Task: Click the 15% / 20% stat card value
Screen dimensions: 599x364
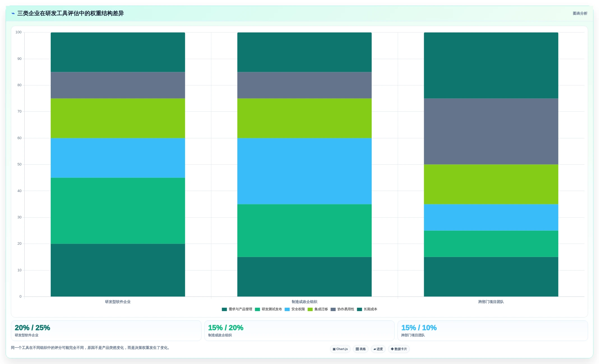Action: point(226,328)
